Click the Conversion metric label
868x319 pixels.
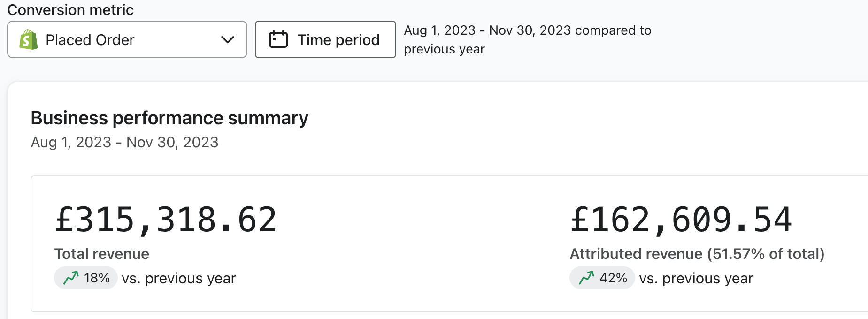click(70, 10)
